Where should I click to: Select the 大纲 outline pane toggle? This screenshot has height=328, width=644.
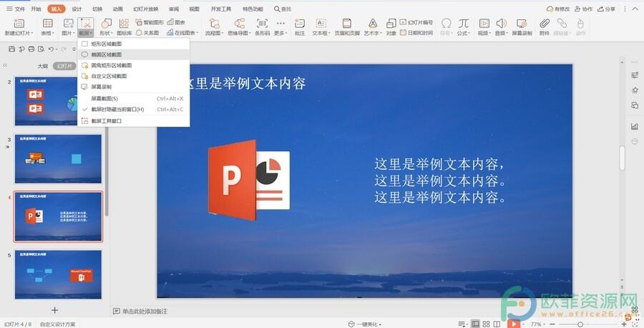pos(42,66)
